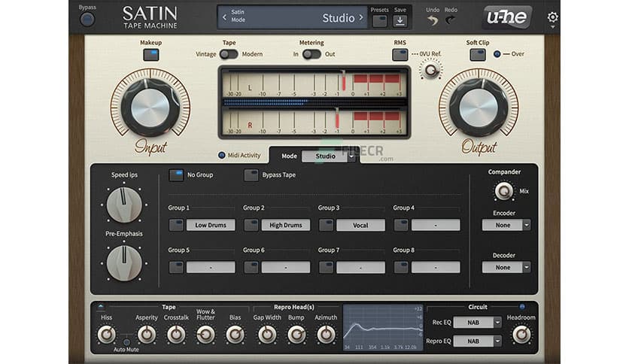
Task: Go to next preset arrow
Action: point(361,17)
